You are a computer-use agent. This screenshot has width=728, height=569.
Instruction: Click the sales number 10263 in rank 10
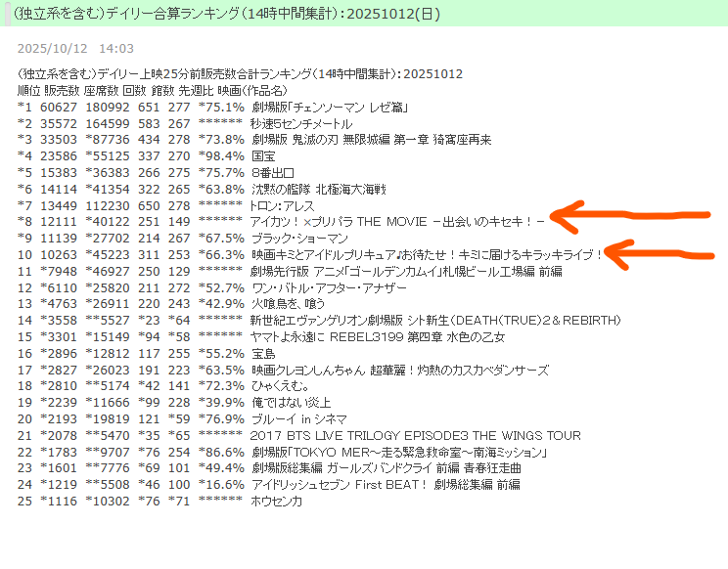pos(59,255)
